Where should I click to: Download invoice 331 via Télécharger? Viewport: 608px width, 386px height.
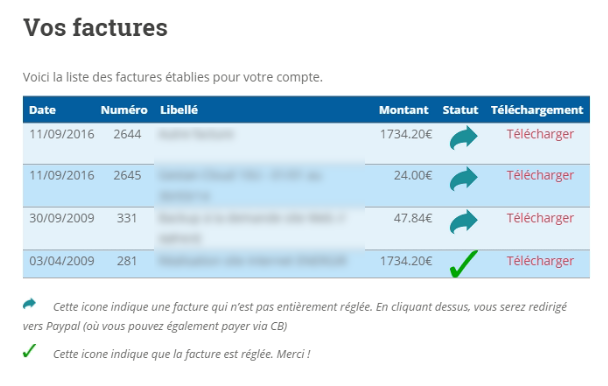point(540,218)
